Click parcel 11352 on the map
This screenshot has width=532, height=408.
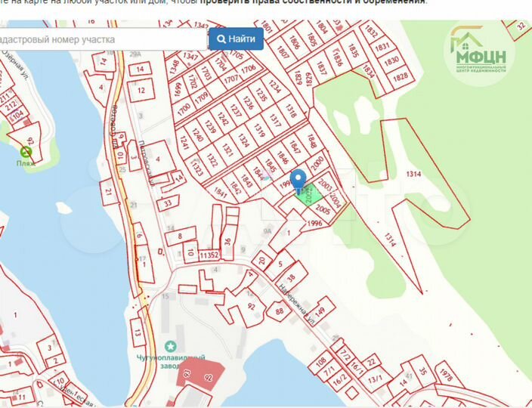click(209, 255)
